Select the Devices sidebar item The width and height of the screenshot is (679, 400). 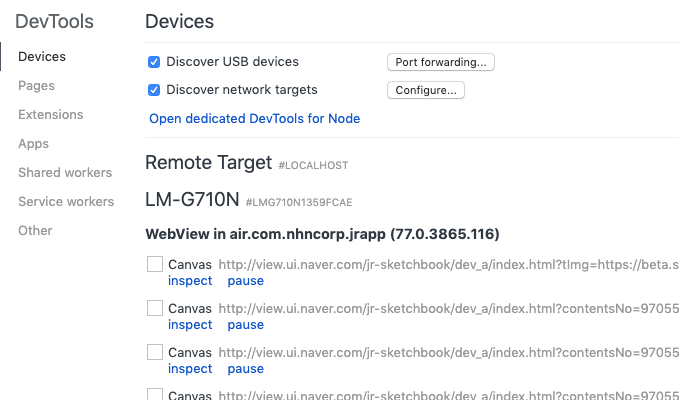pyautogui.click(x=42, y=57)
